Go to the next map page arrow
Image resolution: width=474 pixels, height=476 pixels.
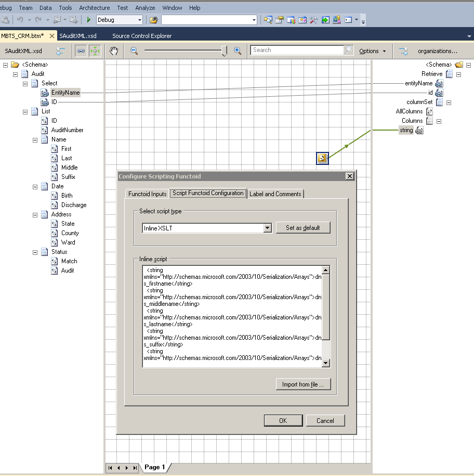pos(127,468)
